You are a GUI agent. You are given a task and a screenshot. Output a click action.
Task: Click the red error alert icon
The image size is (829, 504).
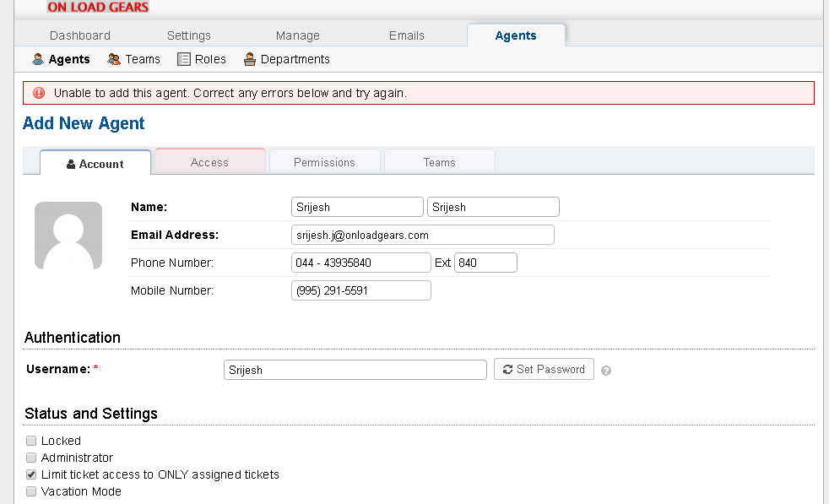pos(39,93)
